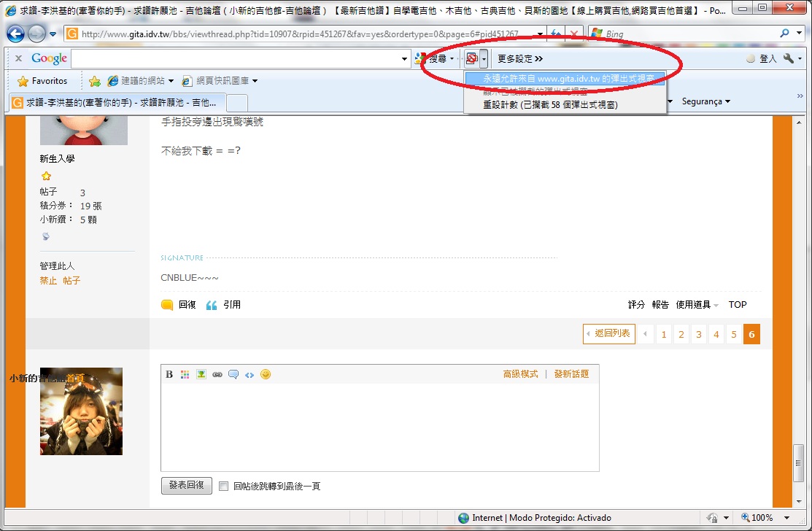
Task: Toggle Bold in the reply editor
Action: [x=169, y=374]
